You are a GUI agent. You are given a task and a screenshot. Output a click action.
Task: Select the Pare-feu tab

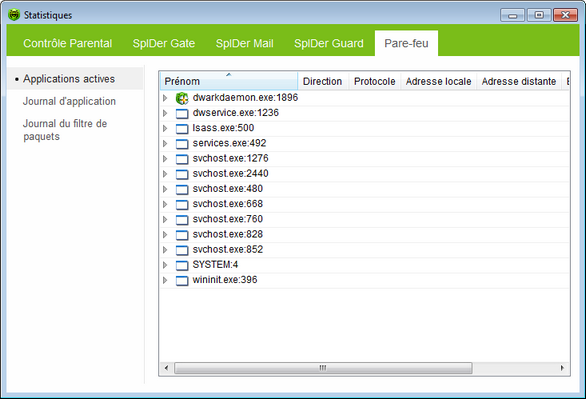pos(406,43)
